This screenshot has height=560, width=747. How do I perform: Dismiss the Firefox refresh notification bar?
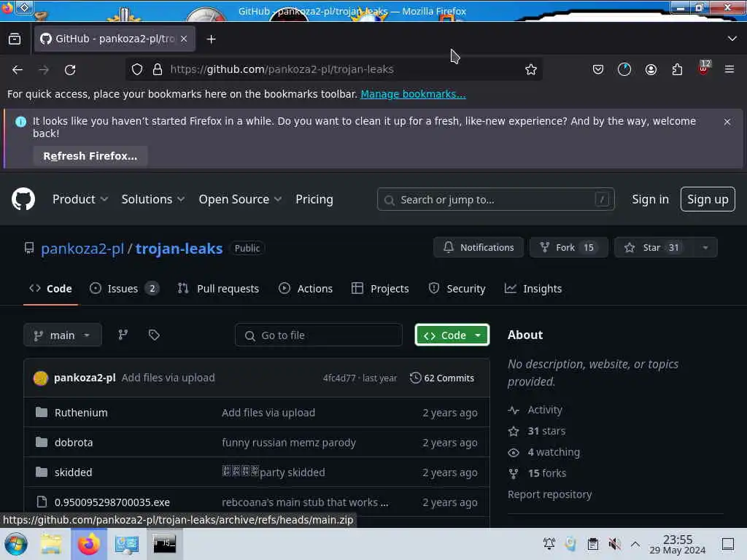727,122
